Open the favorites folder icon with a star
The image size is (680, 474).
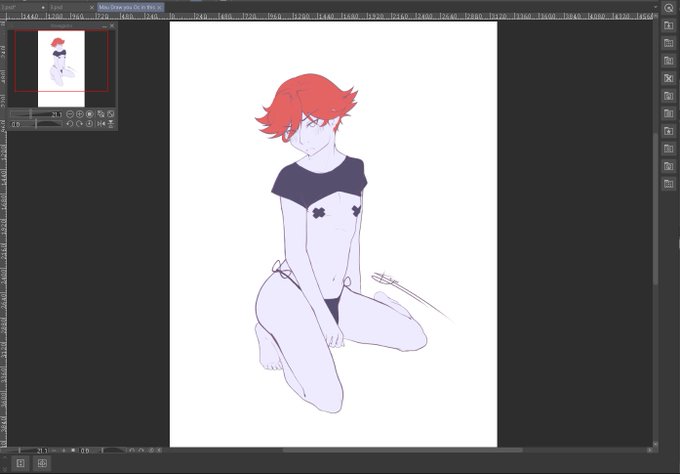[668, 131]
